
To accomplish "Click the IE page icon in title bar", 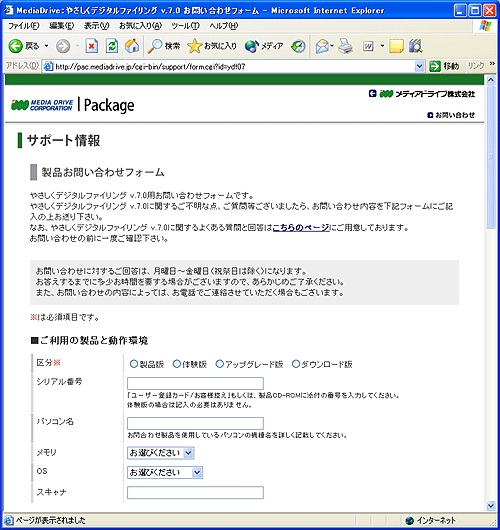I will [8, 10].
